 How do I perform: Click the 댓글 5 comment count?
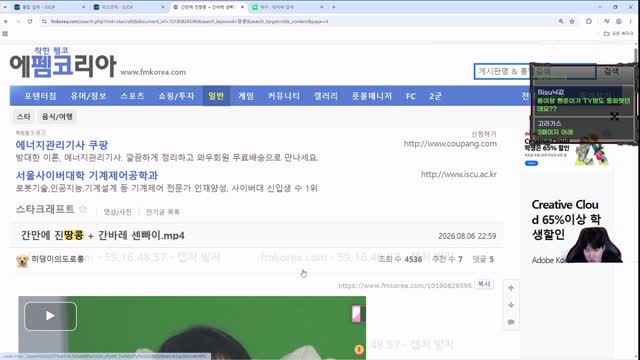483,259
